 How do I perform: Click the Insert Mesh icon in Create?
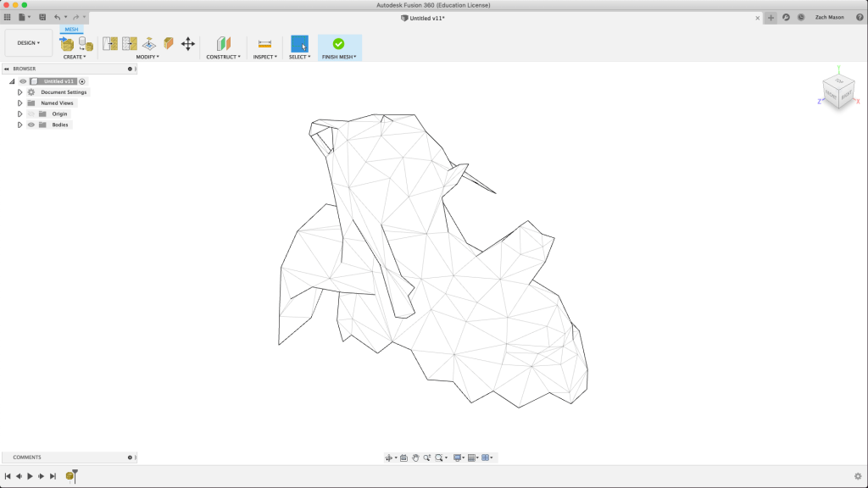click(67, 44)
